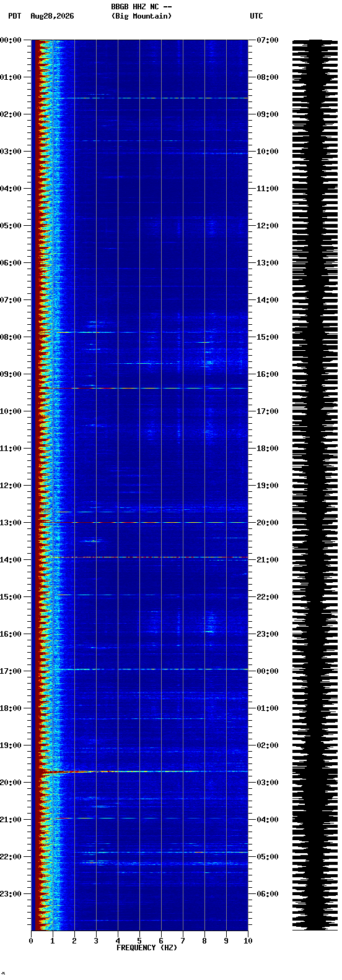Click the 00:00 UTC time label
Image resolution: width=342 pixels, height=980 pixels.
[x=267, y=671]
